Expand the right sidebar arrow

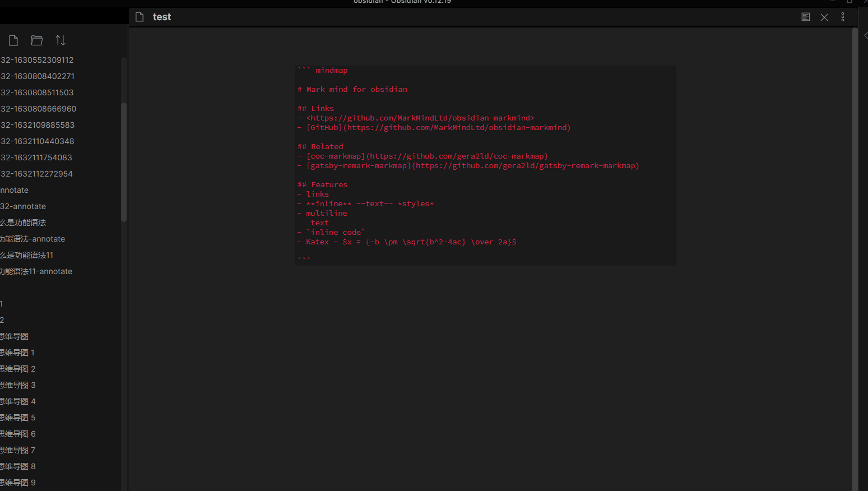[865, 35]
